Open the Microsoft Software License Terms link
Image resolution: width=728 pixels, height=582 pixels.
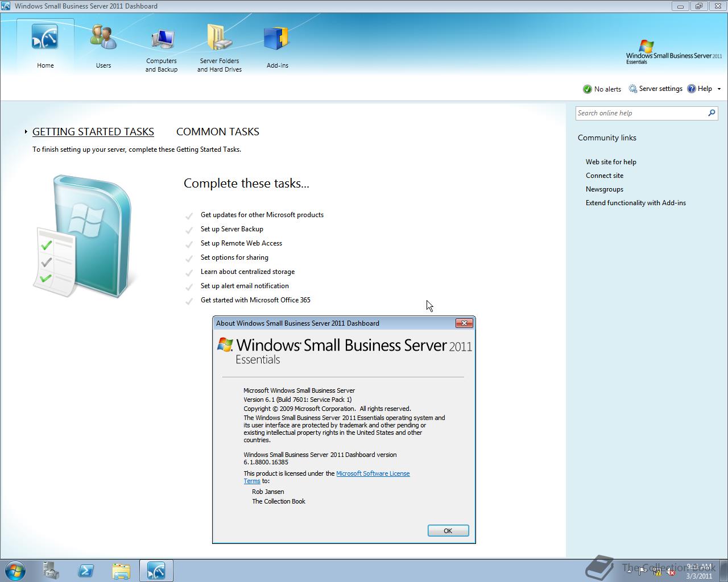373,473
